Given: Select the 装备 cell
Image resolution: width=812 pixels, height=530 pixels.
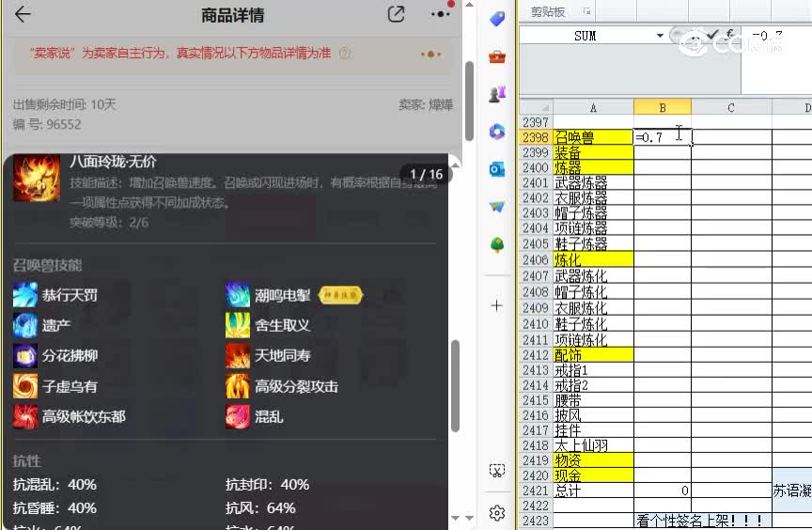Looking at the screenshot, I should point(593,152).
